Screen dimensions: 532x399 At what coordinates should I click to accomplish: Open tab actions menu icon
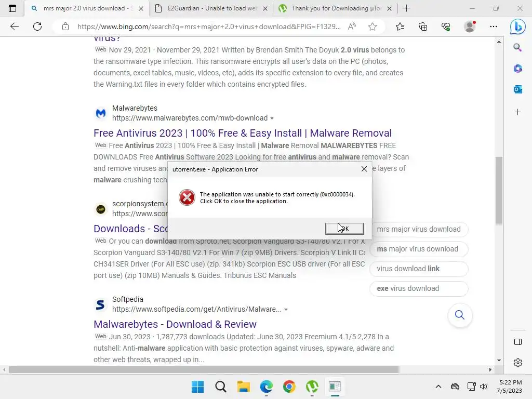pos(12,8)
